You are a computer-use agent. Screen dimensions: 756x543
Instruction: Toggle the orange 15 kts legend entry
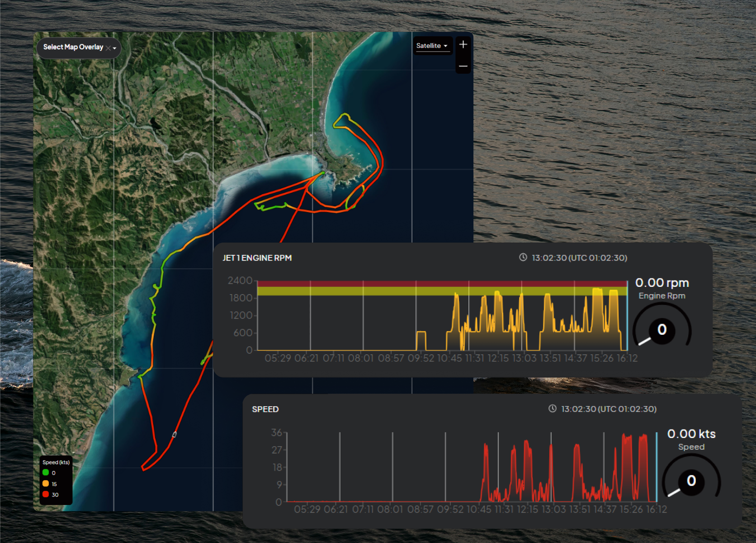tap(45, 484)
